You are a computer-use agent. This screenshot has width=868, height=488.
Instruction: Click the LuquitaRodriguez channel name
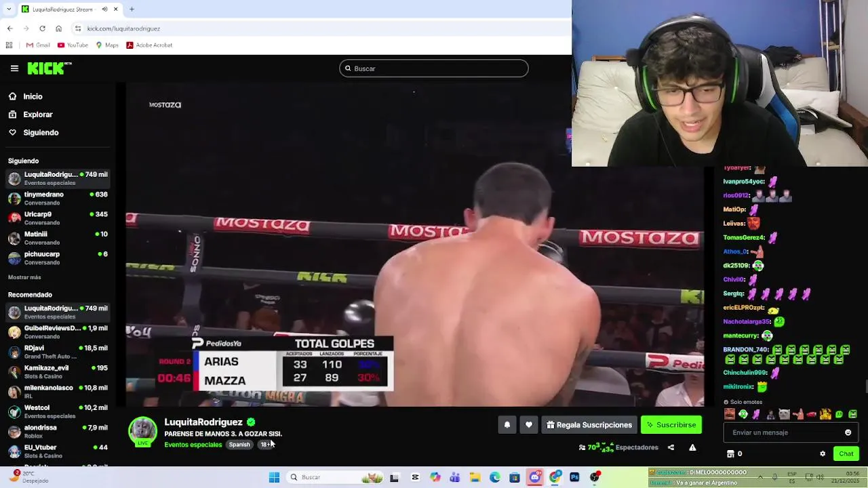click(203, 422)
